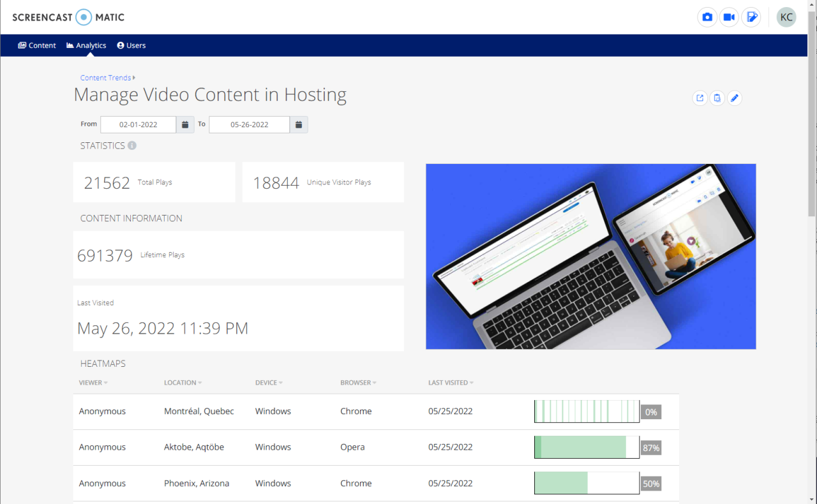The height and width of the screenshot is (504, 817).
Task: Sort heatmaps by Last Visited column
Action: point(451,383)
